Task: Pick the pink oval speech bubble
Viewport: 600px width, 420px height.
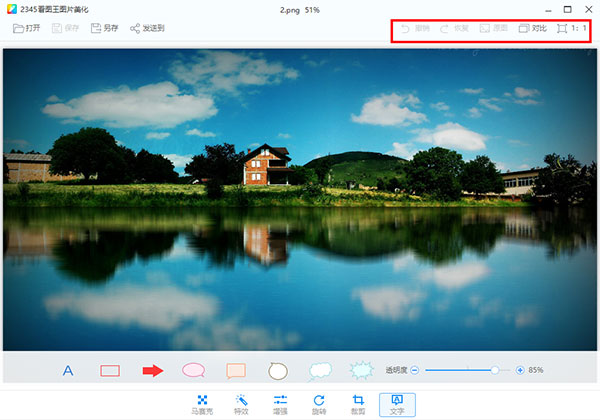Action: click(193, 370)
